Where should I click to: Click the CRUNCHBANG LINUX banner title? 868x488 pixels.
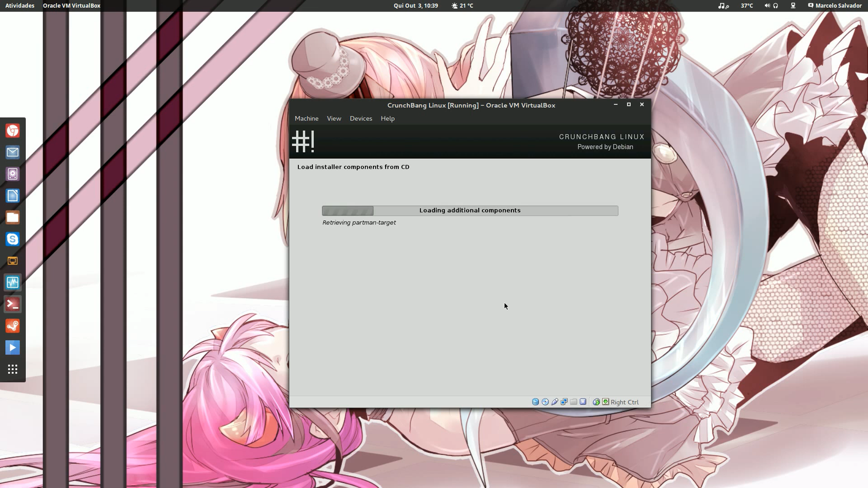click(602, 137)
